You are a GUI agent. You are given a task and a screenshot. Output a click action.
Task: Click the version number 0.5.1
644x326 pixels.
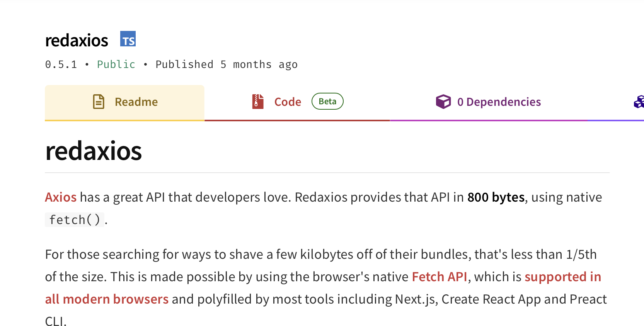pyautogui.click(x=61, y=65)
